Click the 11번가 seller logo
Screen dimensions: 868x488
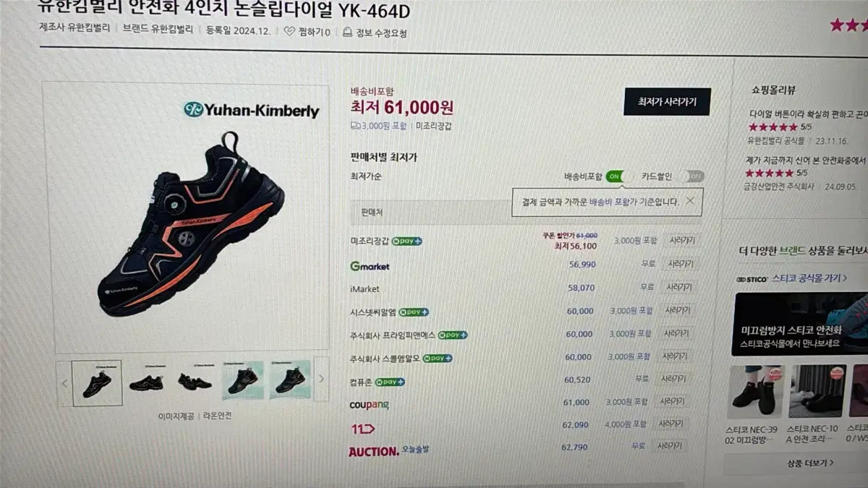coord(362,429)
